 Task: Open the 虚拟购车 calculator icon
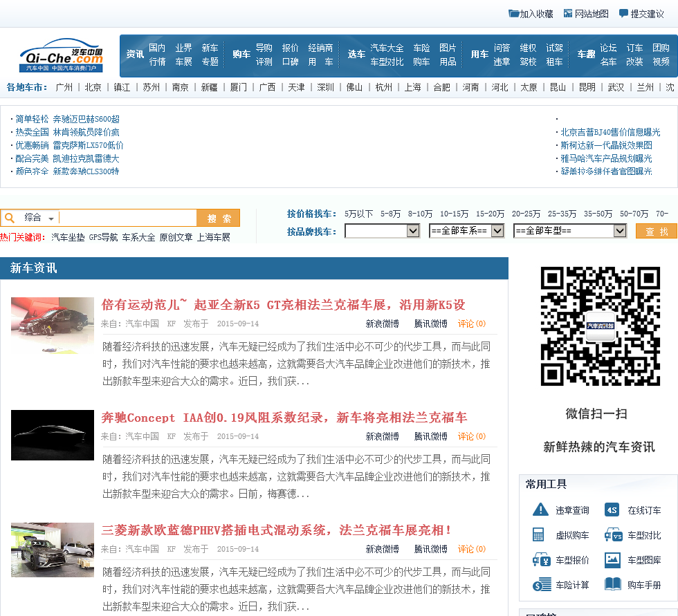tap(538, 535)
